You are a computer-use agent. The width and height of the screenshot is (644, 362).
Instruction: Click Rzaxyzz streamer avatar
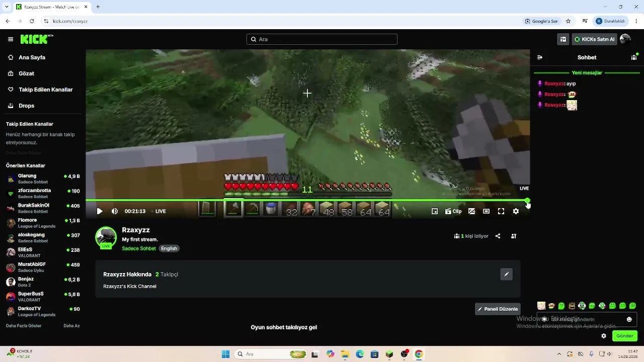(106, 237)
